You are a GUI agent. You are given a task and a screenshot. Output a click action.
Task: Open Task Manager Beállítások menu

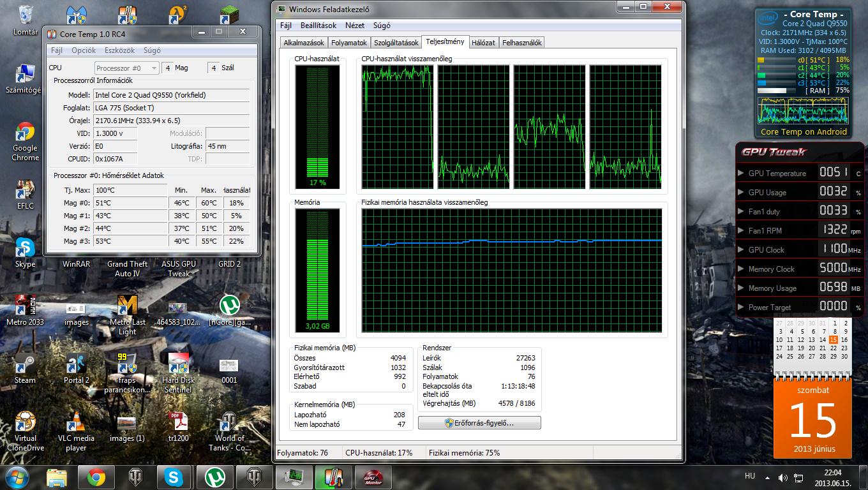pyautogui.click(x=318, y=26)
